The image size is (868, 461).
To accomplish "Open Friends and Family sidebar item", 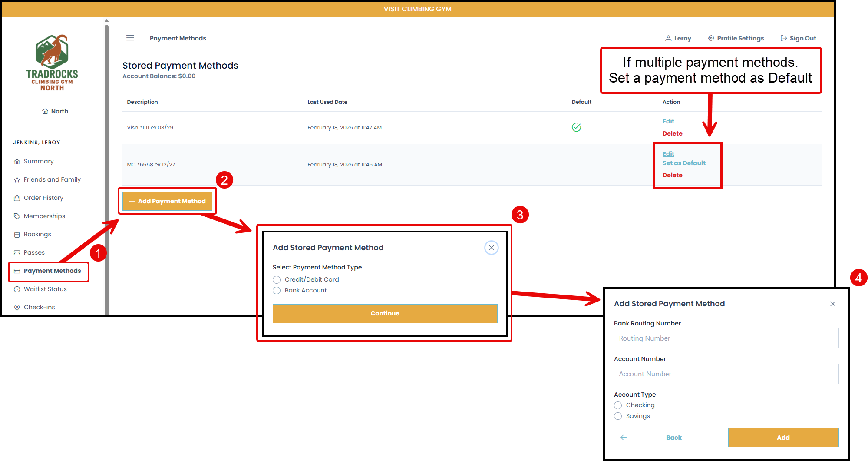I will (x=52, y=179).
